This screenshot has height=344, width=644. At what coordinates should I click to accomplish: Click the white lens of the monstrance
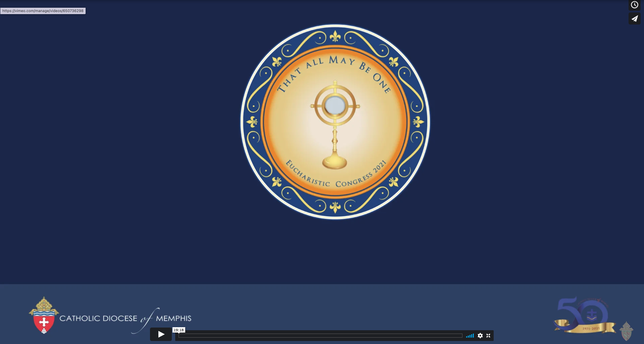335,106
